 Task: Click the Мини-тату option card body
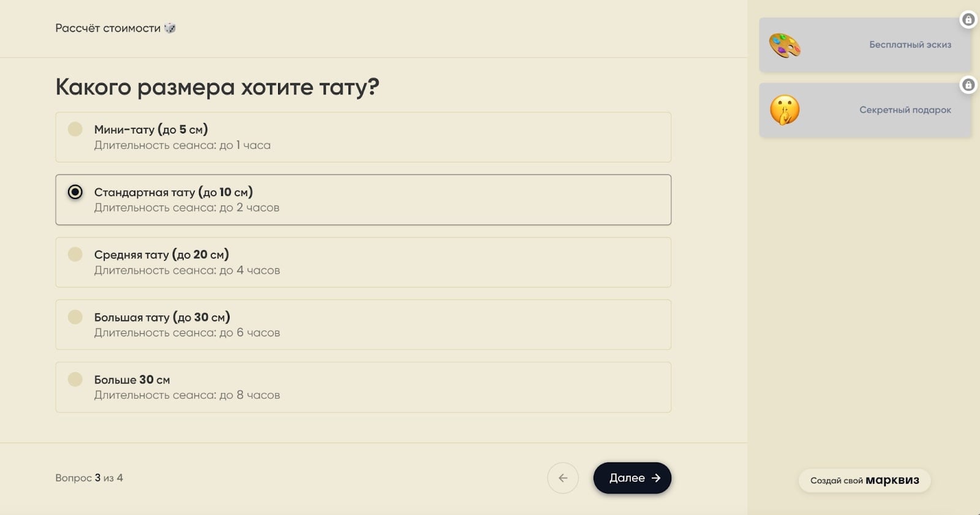(x=364, y=137)
